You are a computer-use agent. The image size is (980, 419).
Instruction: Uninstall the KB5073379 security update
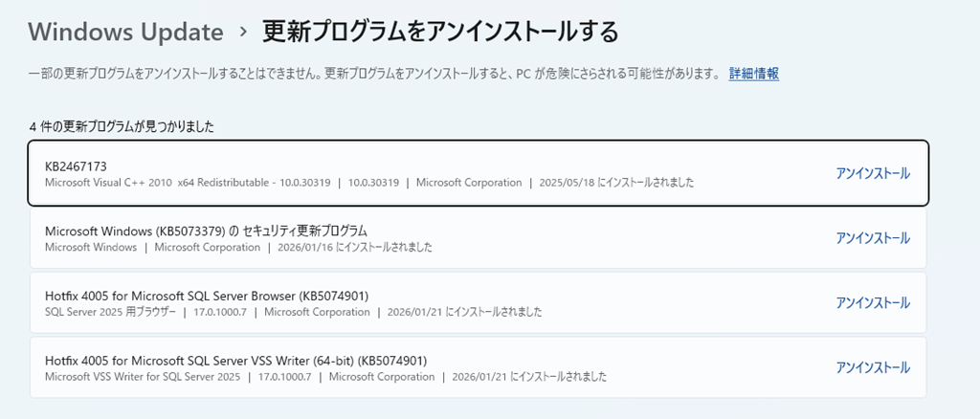(x=872, y=237)
